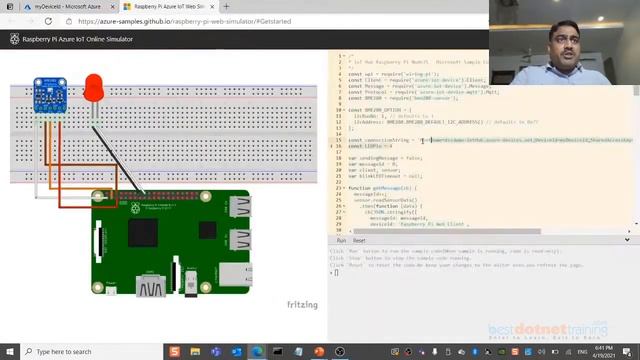Open the tab actions menu icon
Screen dimensions: 640x360
tap(10, 7)
